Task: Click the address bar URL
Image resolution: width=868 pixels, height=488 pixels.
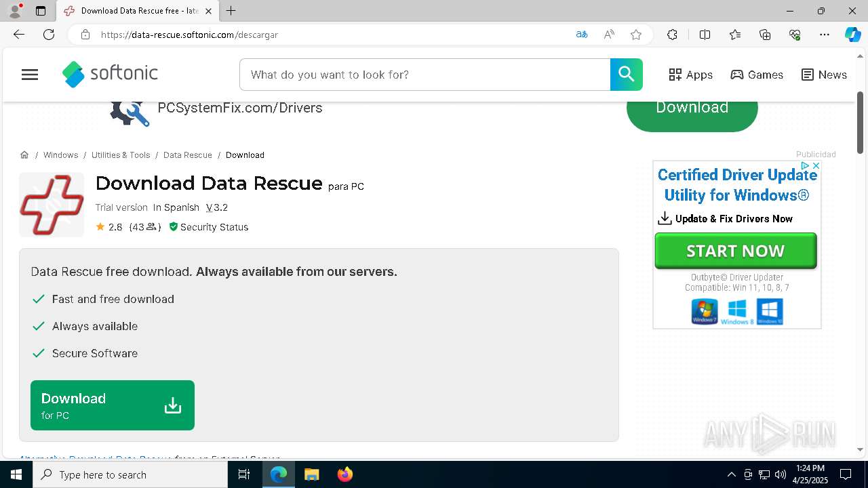Action: (x=189, y=35)
